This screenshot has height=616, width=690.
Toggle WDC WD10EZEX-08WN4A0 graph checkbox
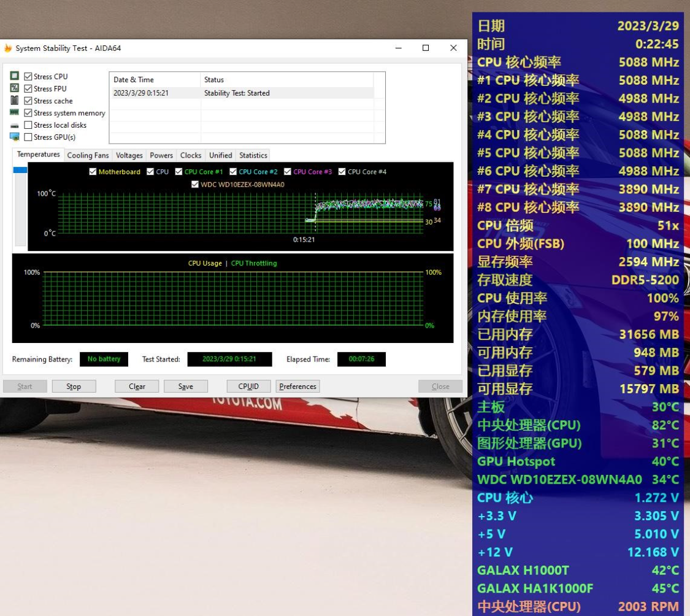click(194, 185)
